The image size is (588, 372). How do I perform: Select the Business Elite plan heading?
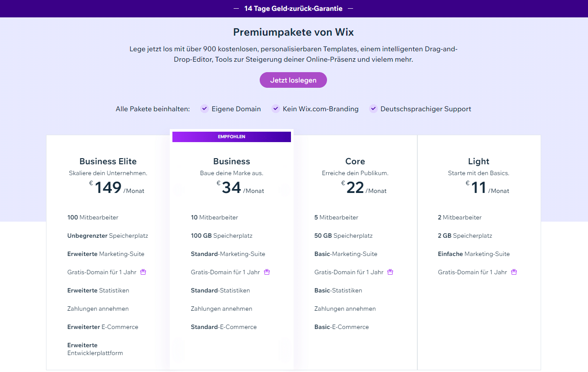tap(108, 161)
